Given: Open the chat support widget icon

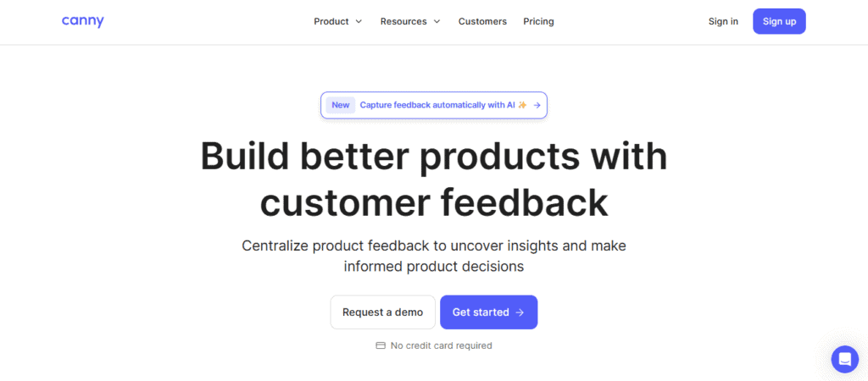Looking at the screenshot, I should click(845, 360).
